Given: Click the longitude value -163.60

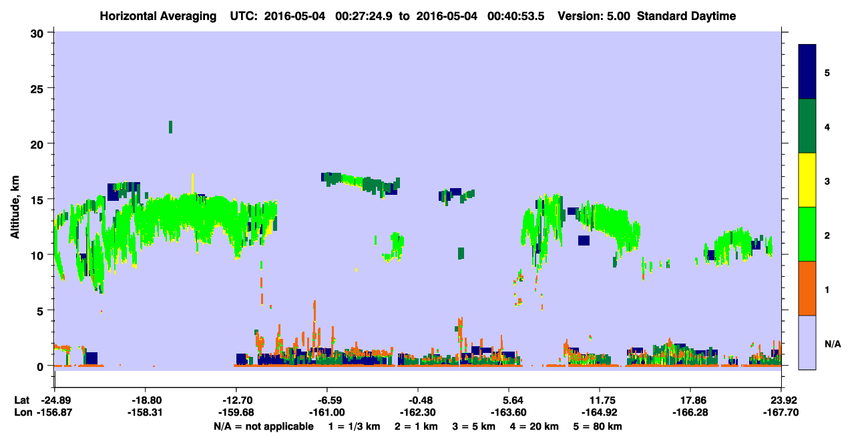Looking at the screenshot, I should (508, 412).
